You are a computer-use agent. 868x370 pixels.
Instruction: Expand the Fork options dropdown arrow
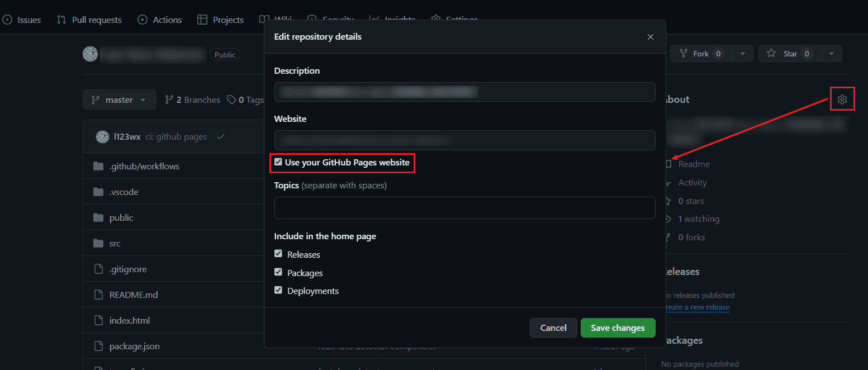click(742, 54)
